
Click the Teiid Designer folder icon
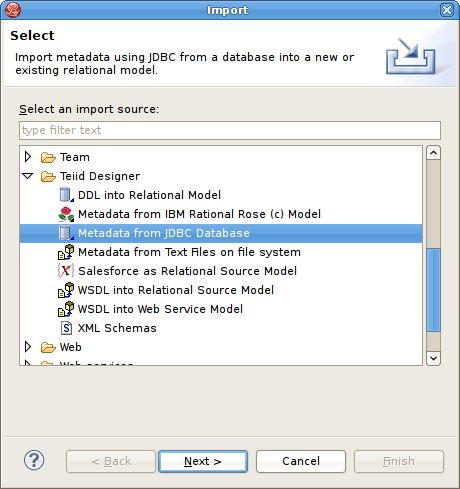48,176
